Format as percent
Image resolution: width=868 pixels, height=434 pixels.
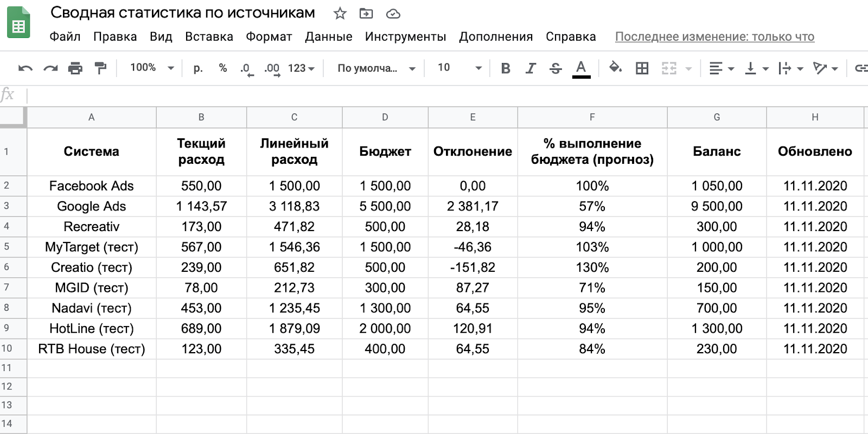click(x=223, y=68)
